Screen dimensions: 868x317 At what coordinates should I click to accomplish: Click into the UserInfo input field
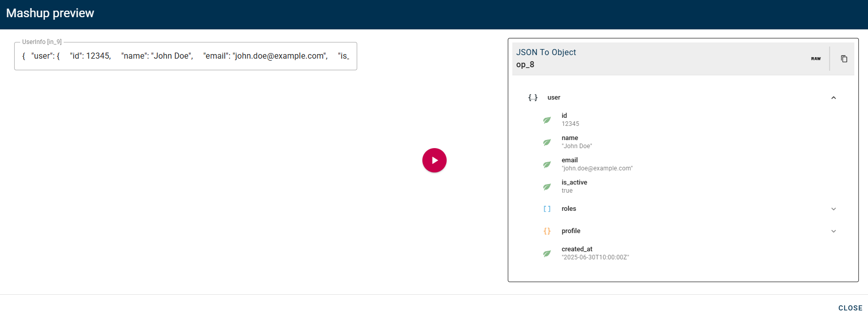[185, 56]
